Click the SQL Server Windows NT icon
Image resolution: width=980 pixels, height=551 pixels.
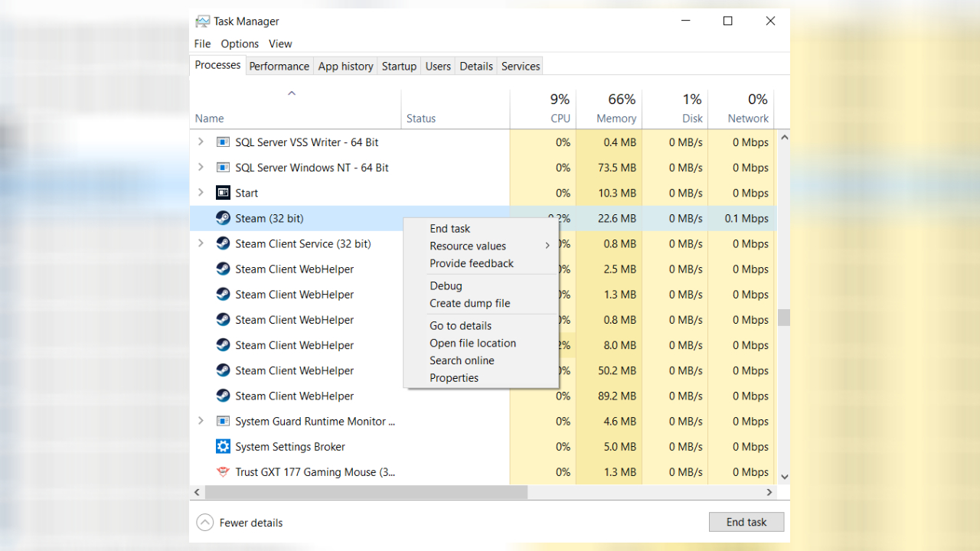[x=223, y=168]
